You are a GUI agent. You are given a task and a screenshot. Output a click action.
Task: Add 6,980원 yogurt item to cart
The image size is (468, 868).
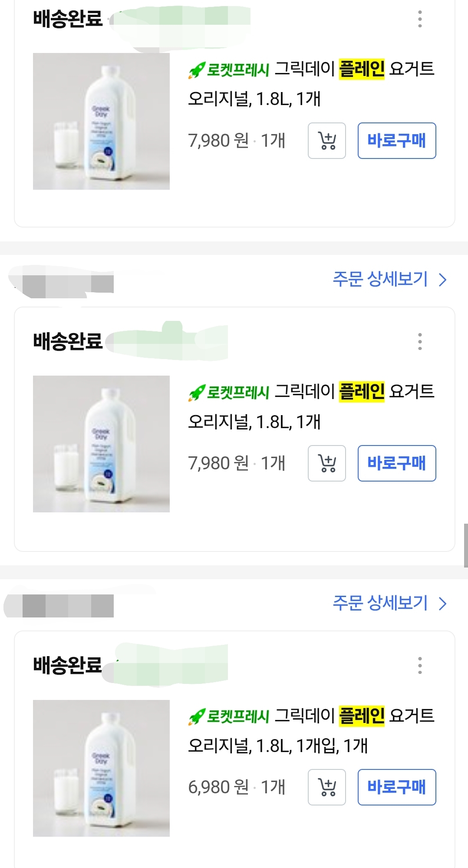pos(326,787)
